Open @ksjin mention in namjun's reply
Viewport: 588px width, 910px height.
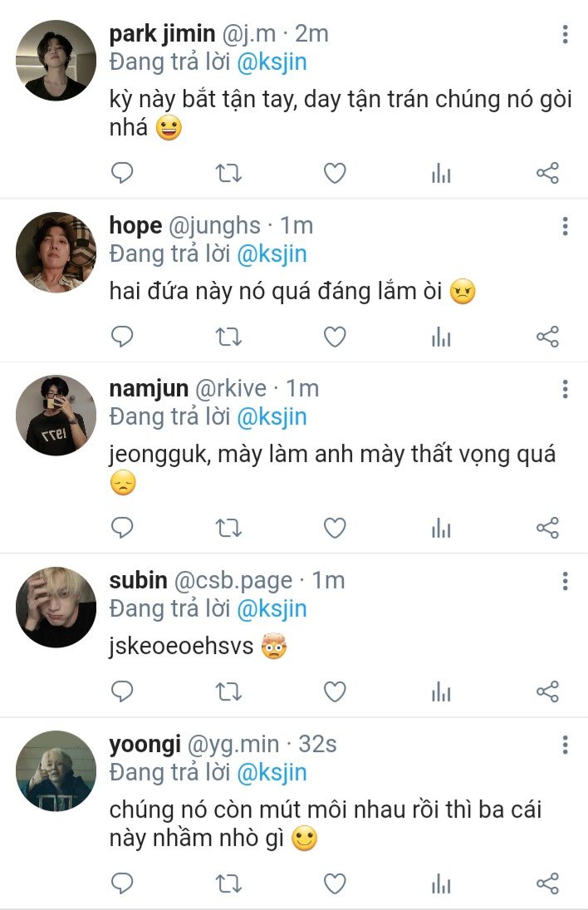(x=272, y=416)
